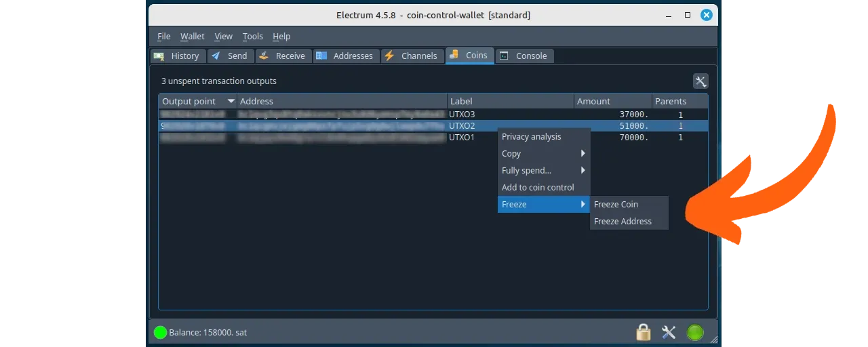Switch to the Channels tab
Screen dimensions: 868x347
412,56
